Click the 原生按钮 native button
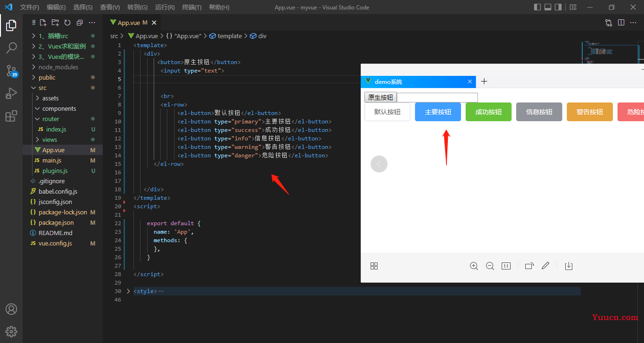The height and width of the screenshot is (343, 644). tap(380, 98)
